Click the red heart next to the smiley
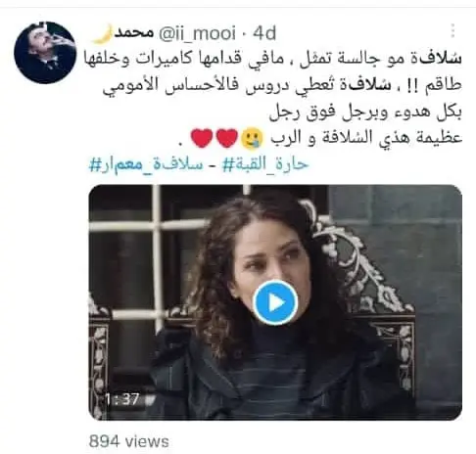 coord(227,138)
